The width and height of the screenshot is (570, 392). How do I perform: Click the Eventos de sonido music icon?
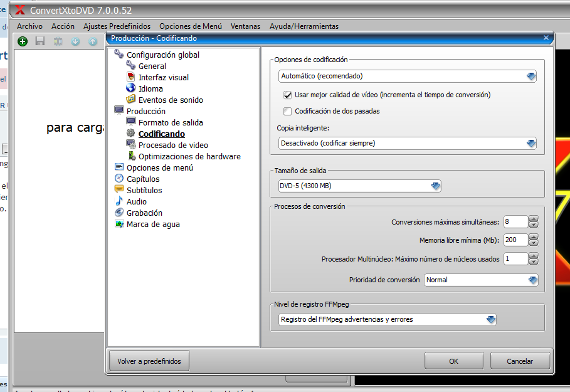130,99
